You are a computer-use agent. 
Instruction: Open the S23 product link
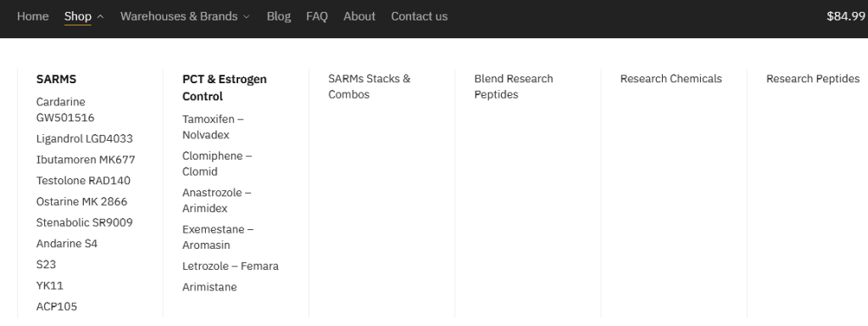point(46,265)
